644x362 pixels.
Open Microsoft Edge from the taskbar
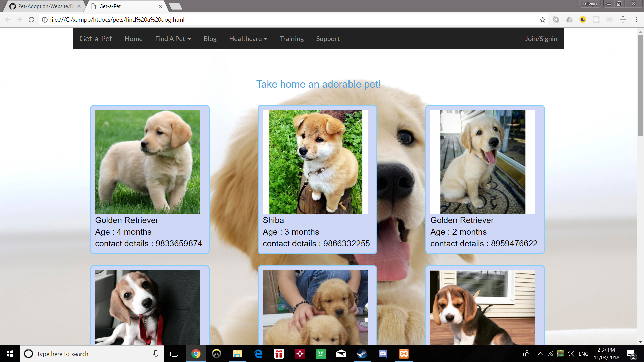258,354
